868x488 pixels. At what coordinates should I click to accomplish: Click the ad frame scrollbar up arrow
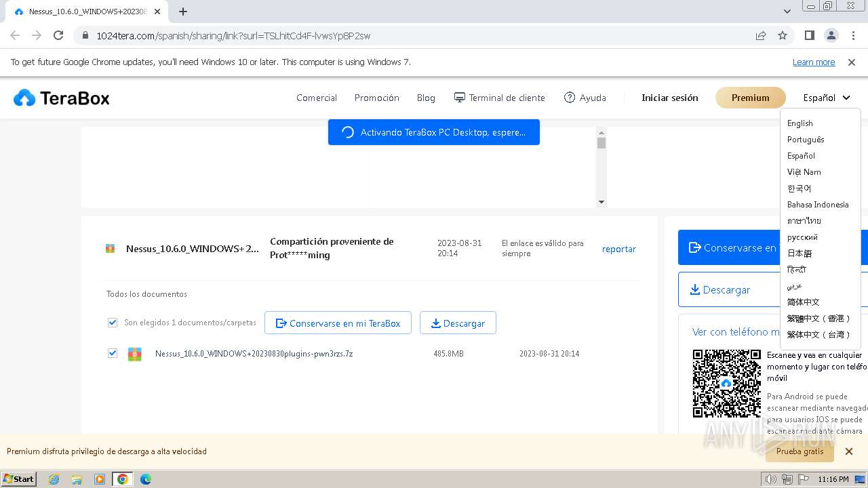click(x=601, y=131)
